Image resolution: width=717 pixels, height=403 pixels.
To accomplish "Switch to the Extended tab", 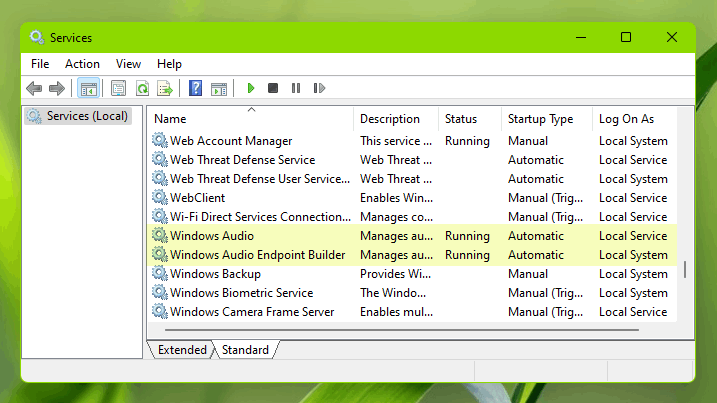I will (182, 350).
